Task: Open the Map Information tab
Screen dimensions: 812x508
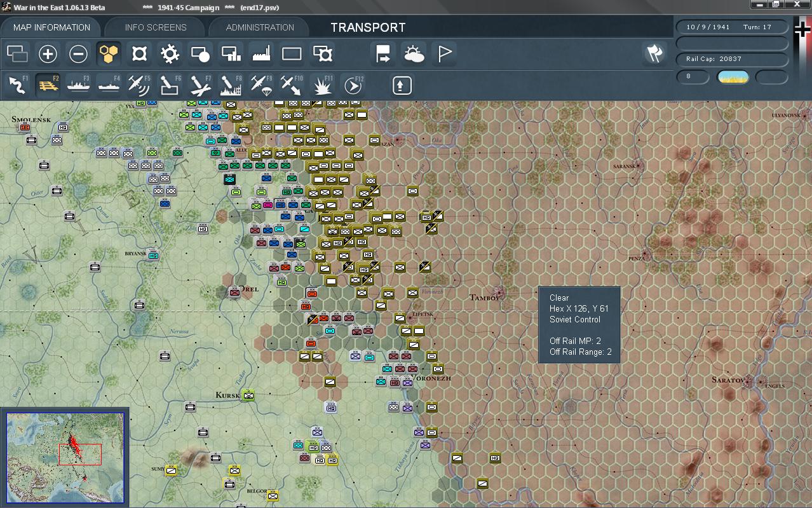Action: pyautogui.click(x=51, y=27)
